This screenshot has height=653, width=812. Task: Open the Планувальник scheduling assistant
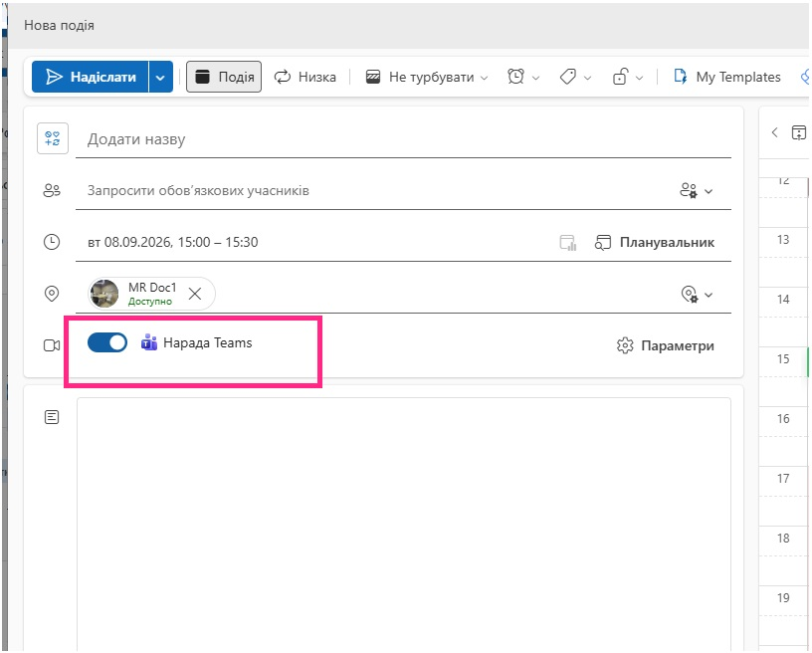coord(655,242)
